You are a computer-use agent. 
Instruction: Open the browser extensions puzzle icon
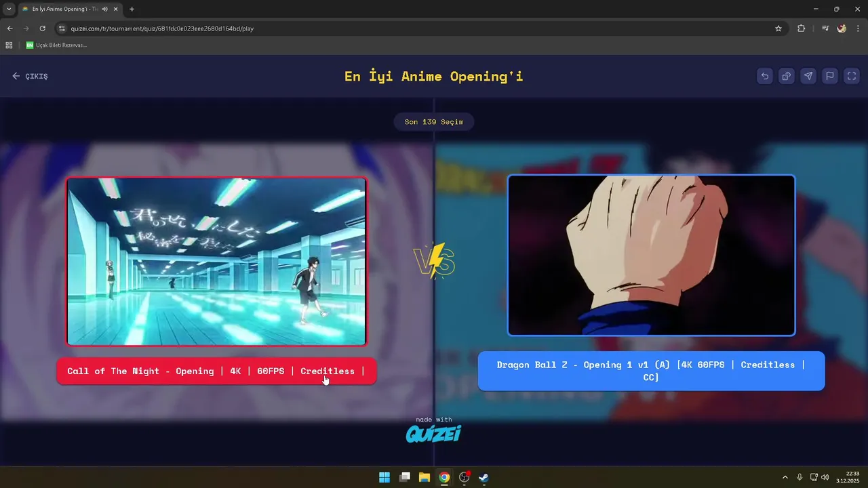[x=802, y=28]
